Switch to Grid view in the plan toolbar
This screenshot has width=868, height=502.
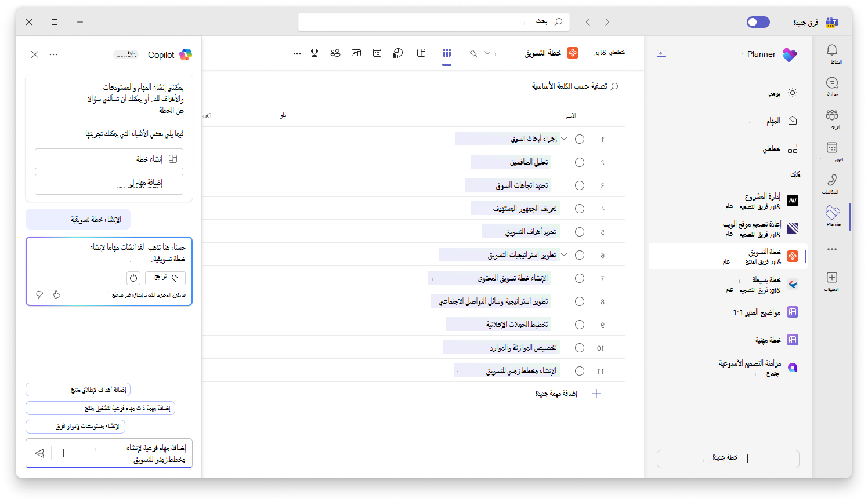446,53
